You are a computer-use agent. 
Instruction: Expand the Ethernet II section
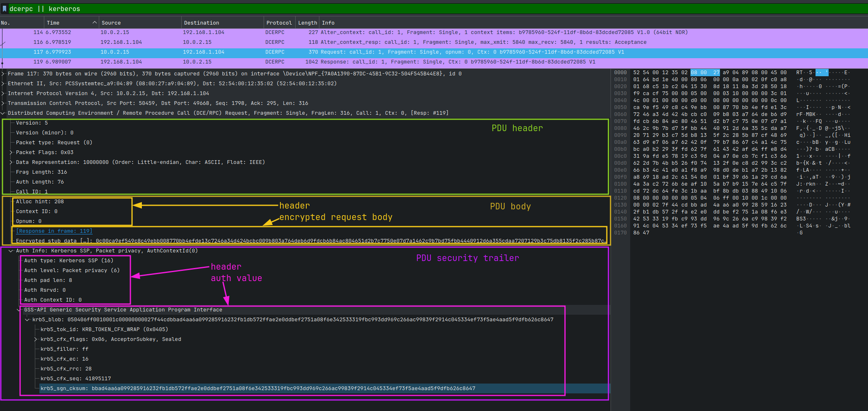click(x=3, y=83)
